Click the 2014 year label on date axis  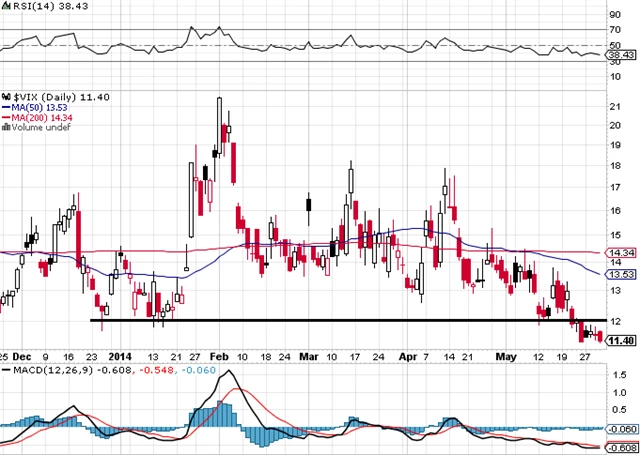(x=120, y=357)
